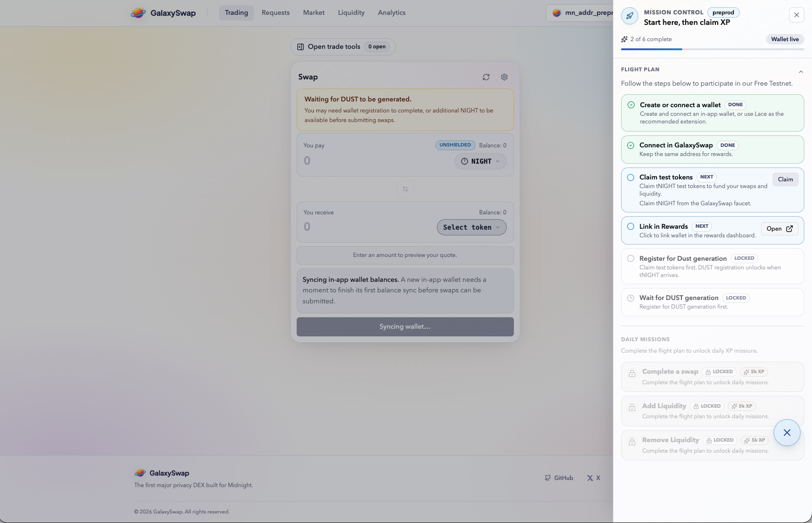Select the Link in Rewards radio circle
This screenshot has width=812, height=523.
click(x=631, y=227)
